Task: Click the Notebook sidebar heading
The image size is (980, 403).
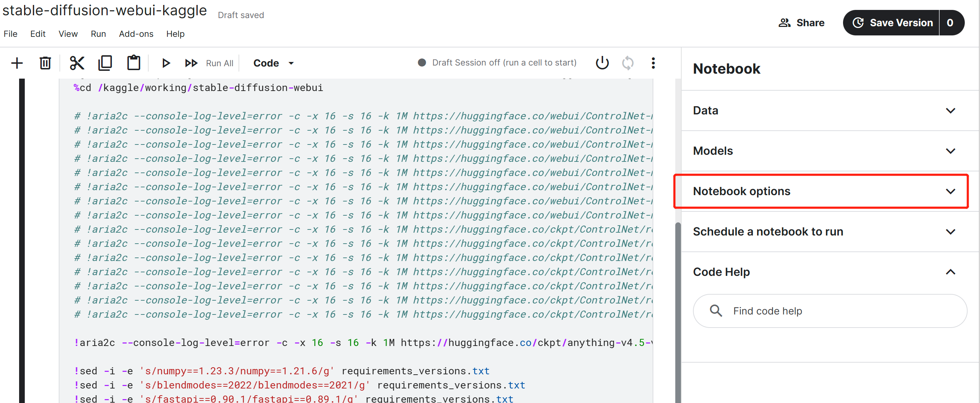Action: (726, 69)
